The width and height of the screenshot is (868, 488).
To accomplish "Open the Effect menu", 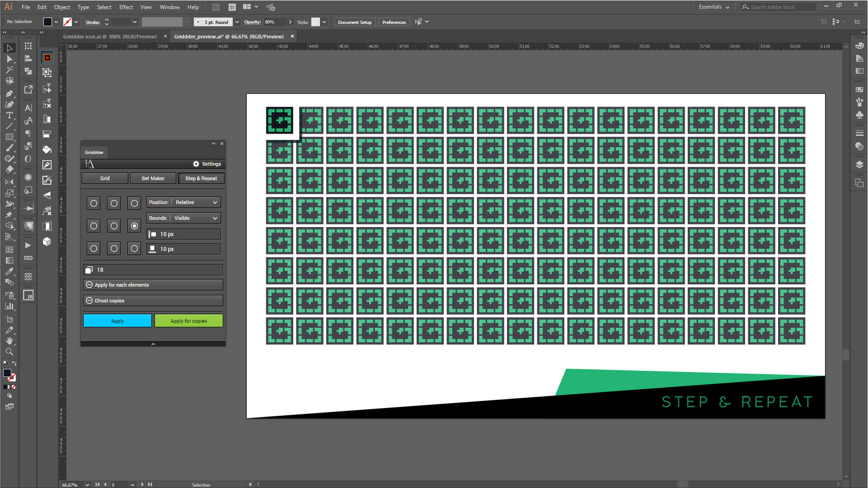I will tap(126, 7).
